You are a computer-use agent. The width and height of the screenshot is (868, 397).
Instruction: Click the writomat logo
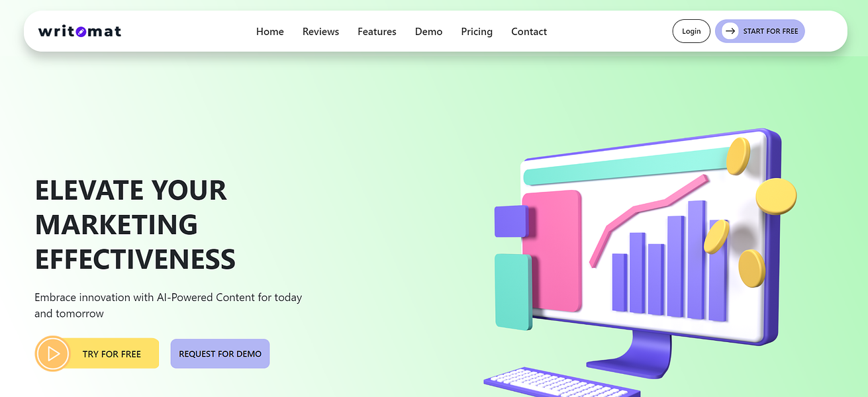79,31
